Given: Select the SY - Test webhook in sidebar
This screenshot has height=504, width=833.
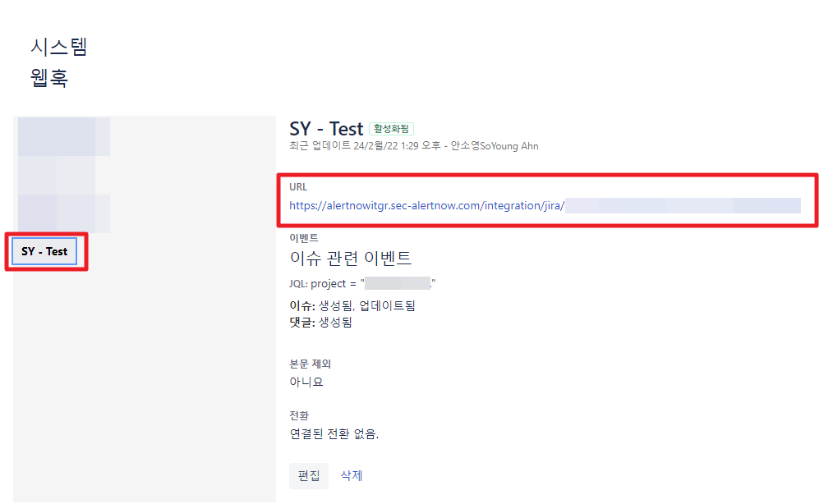Looking at the screenshot, I should [x=44, y=251].
